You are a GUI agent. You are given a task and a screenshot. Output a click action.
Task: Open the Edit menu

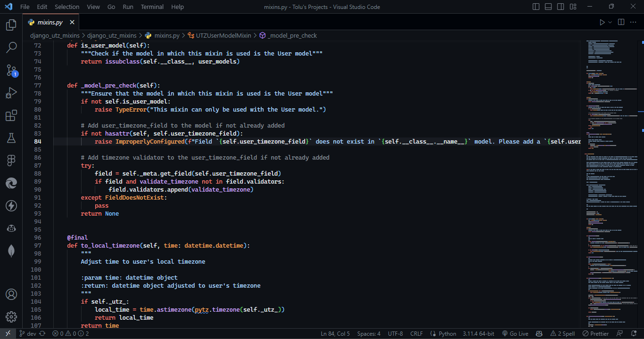(x=42, y=7)
